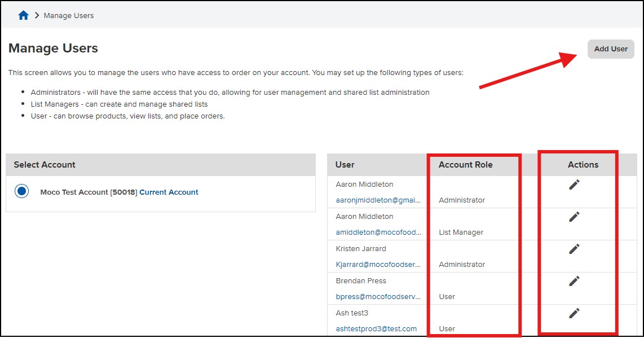Screen dimensions: 644x338
Task: Click Kristen Jarrard's name in the user list
Action: (361, 248)
